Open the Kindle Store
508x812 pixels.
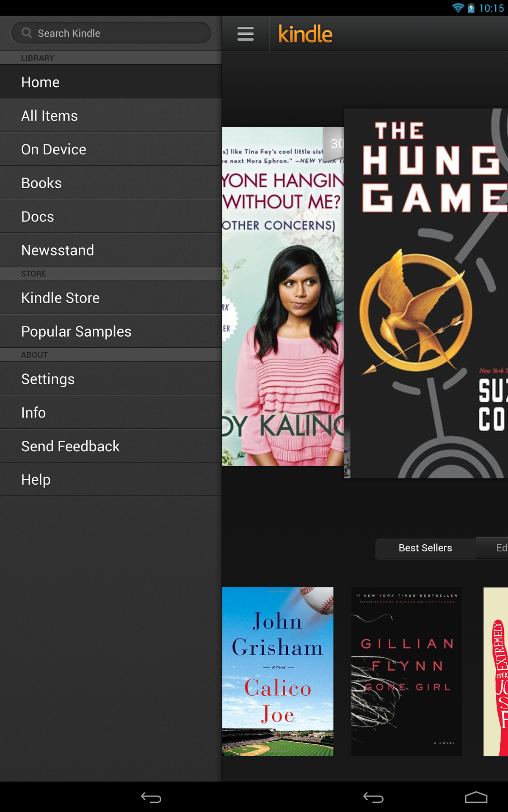tap(111, 298)
